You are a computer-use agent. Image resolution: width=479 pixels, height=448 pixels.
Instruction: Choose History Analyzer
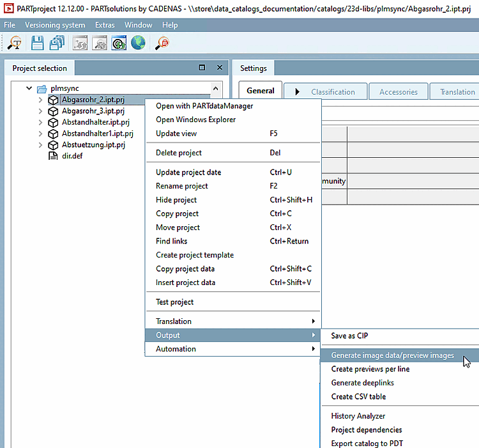(400, 416)
